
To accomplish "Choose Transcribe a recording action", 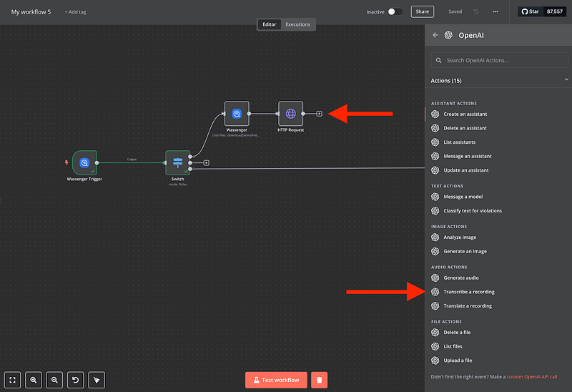I will click(x=468, y=292).
